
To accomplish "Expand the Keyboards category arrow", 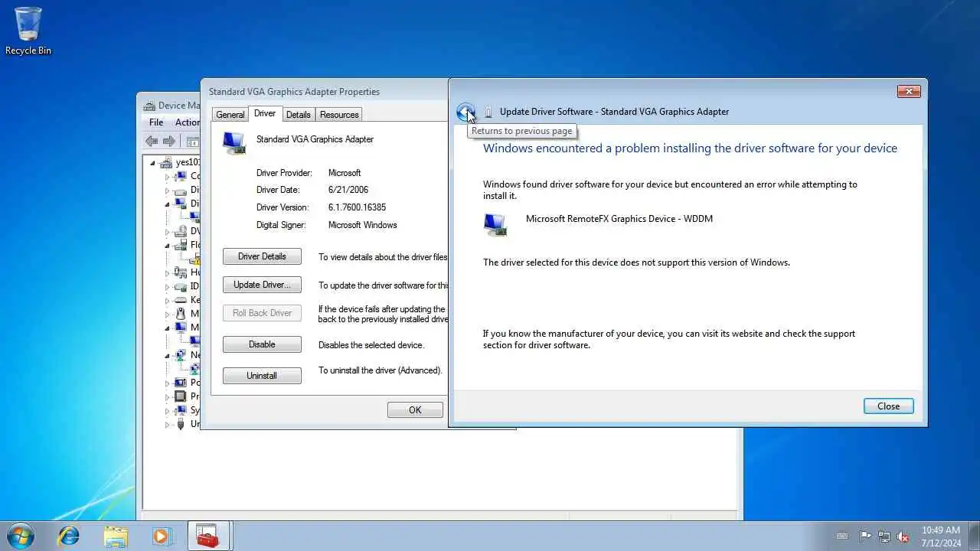I will click(x=167, y=301).
